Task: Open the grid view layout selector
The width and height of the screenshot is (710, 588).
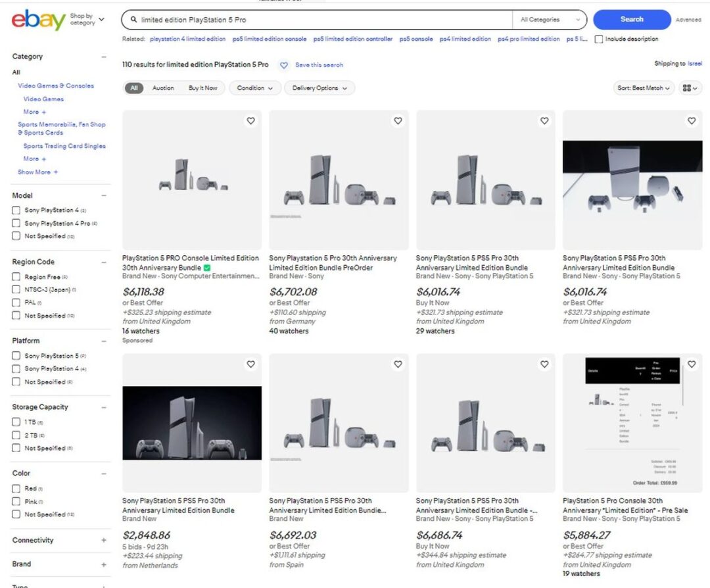Action: pos(690,88)
